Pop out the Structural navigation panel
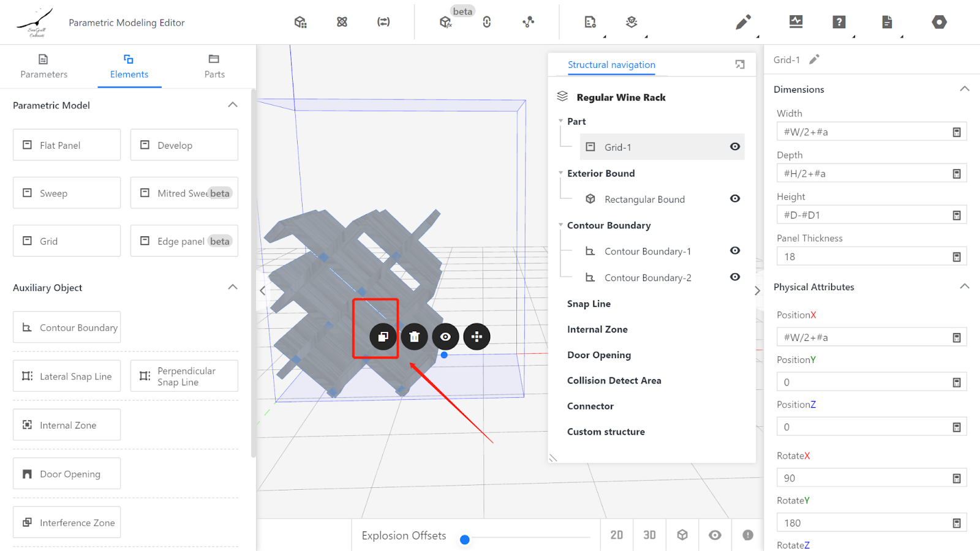The height and width of the screenshot is (551, 980). pos(740,65)
